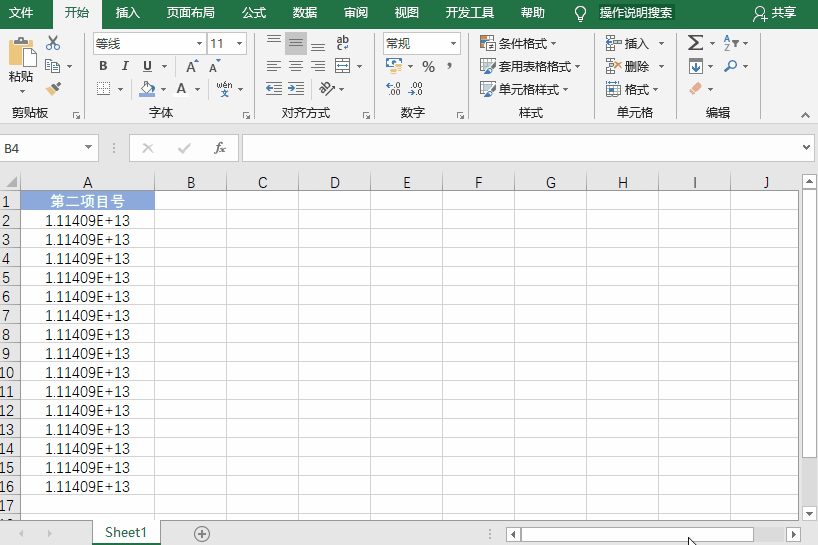This screenshot has width=818, height=545.
Task: Switch to the 数据 tab
Action: pyautogui.click(x=305, y=13)
